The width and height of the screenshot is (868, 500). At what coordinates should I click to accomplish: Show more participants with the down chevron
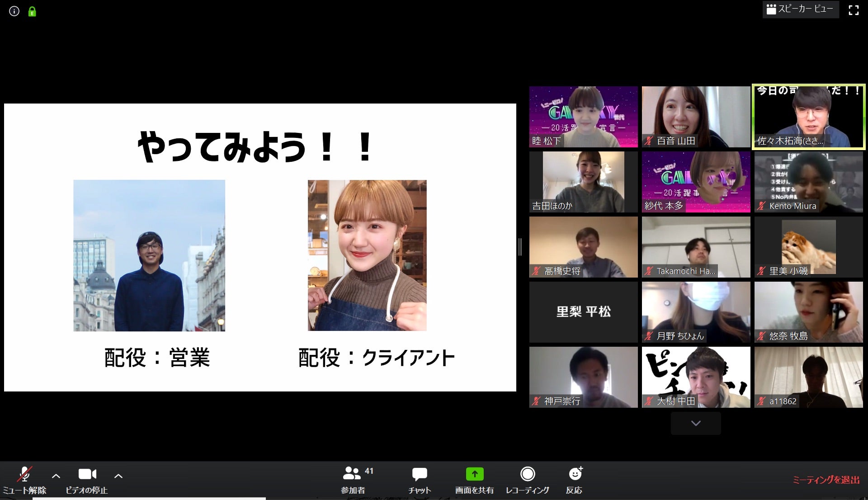pyautogui.click(x=696, y=424)
